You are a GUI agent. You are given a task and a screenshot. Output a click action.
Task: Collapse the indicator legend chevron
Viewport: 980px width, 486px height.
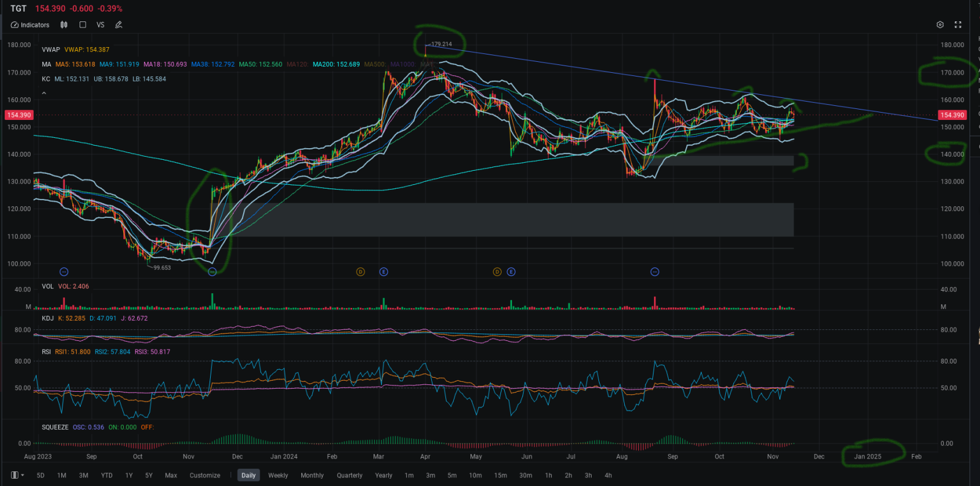tap(44, 93)
